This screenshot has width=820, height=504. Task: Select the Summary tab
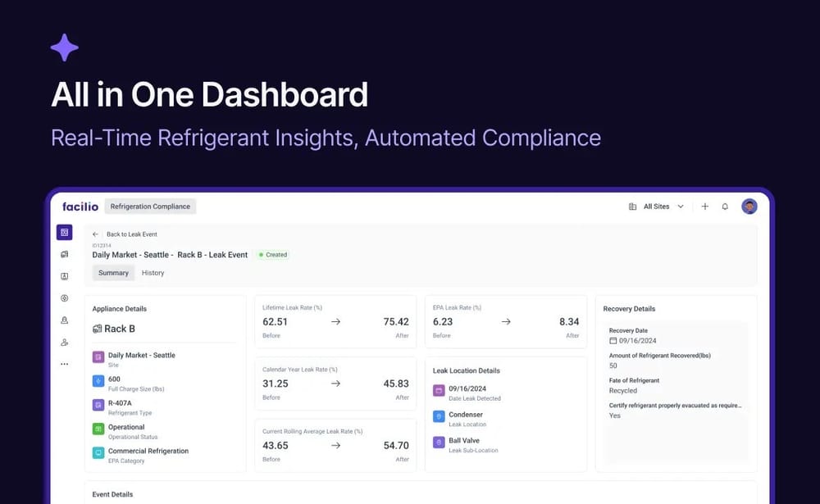113,273
